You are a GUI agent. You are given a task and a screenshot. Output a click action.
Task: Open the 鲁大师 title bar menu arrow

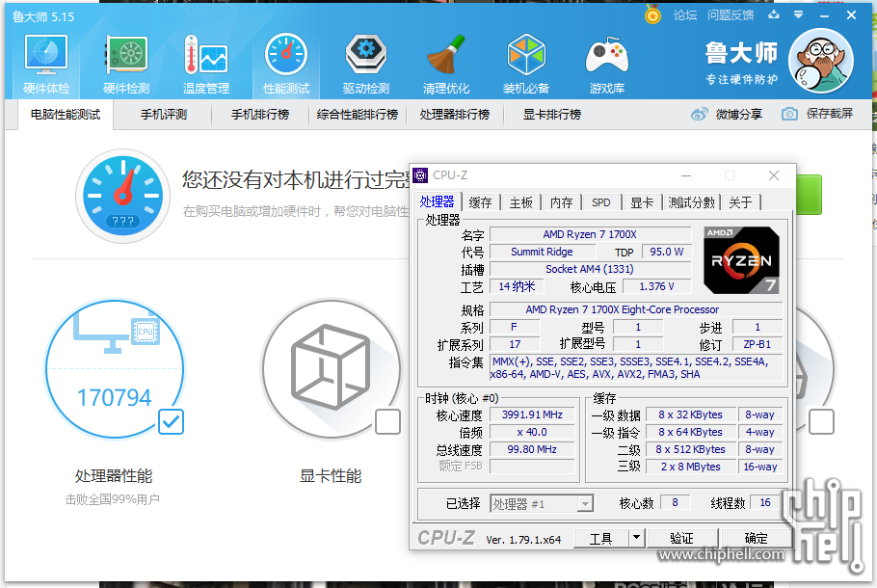pos(799,15)
